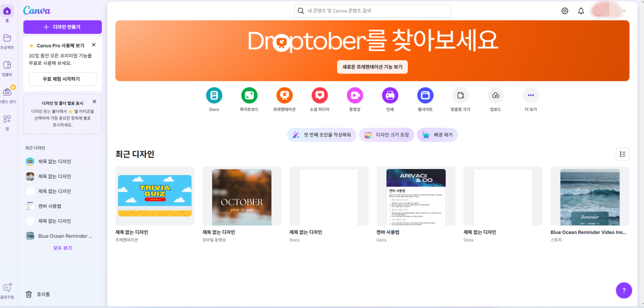
Task: Open the Brand center icon
Action: [x=8, y=92]
